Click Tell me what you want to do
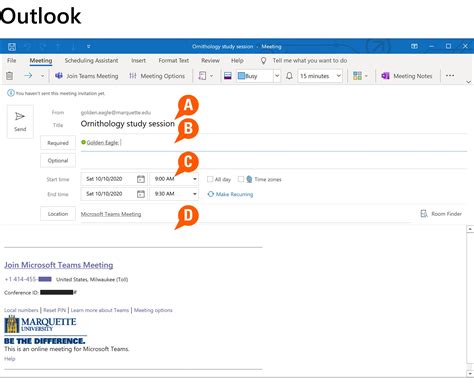 (310, 60)
